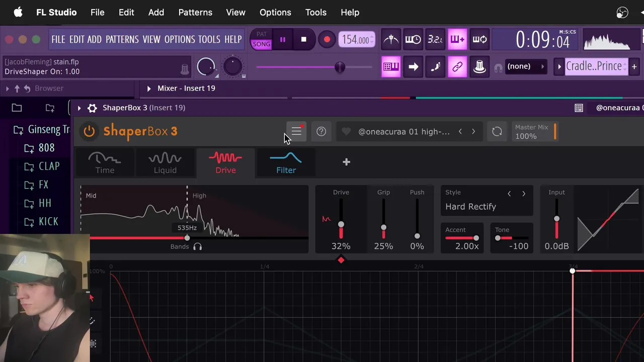Open the Apple menu

pyautogui.click(x=18, y=12)
